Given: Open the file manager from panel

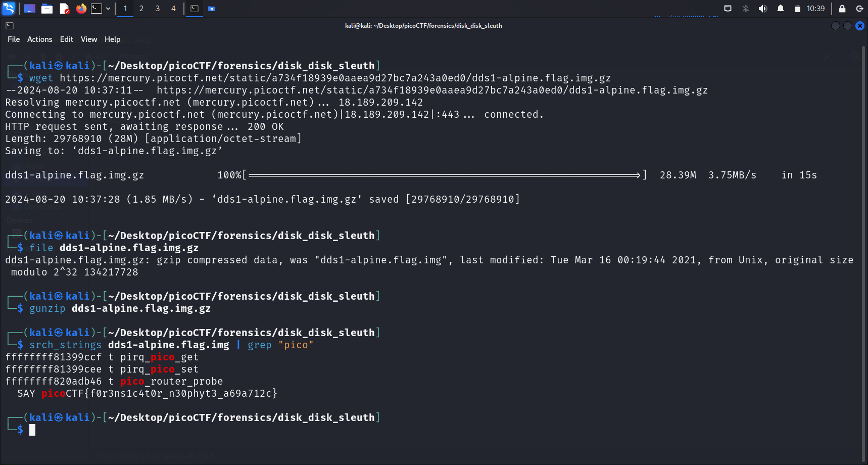Looking at the screenshot, I should (x=47, y=9).
